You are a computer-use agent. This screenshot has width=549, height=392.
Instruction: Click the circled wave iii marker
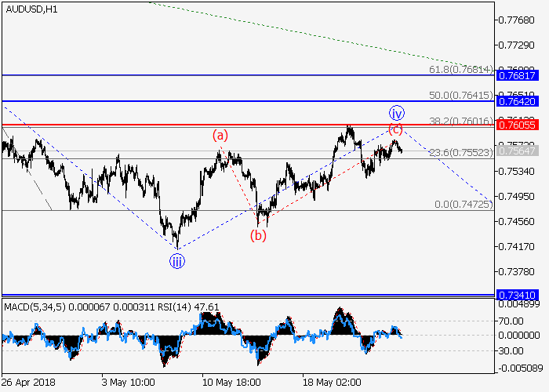coord(179,263)
